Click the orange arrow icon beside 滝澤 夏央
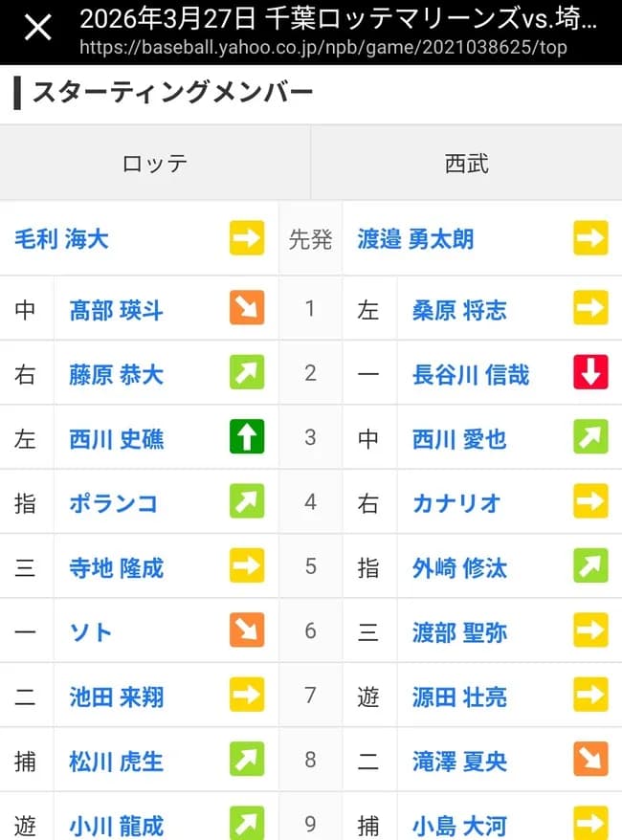The height and width of the screenshot is (840, 622). (591, 761)
